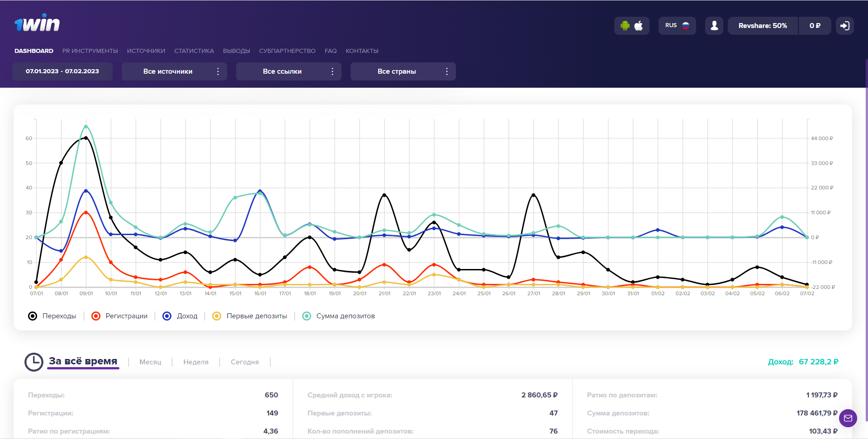Click the Кол-во пополнений депозитов value 76

(x=554, y=431)
